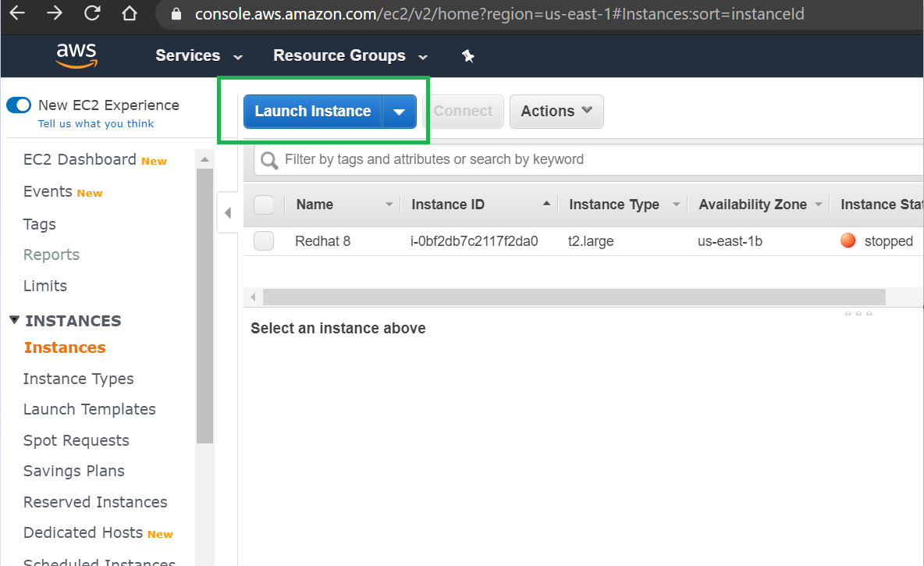Open the Services menu
This screenshot has width=924, height=566.
199,56
